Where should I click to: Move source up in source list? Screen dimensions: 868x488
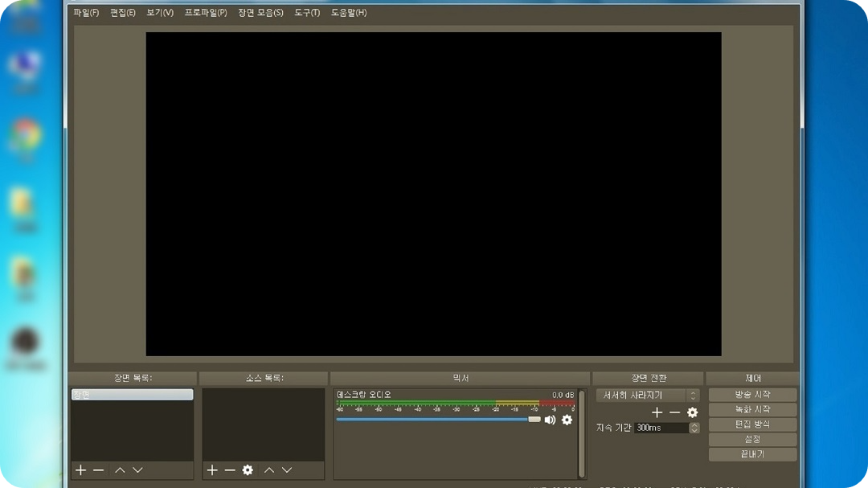pyautogui.click(x=269, y=470)
